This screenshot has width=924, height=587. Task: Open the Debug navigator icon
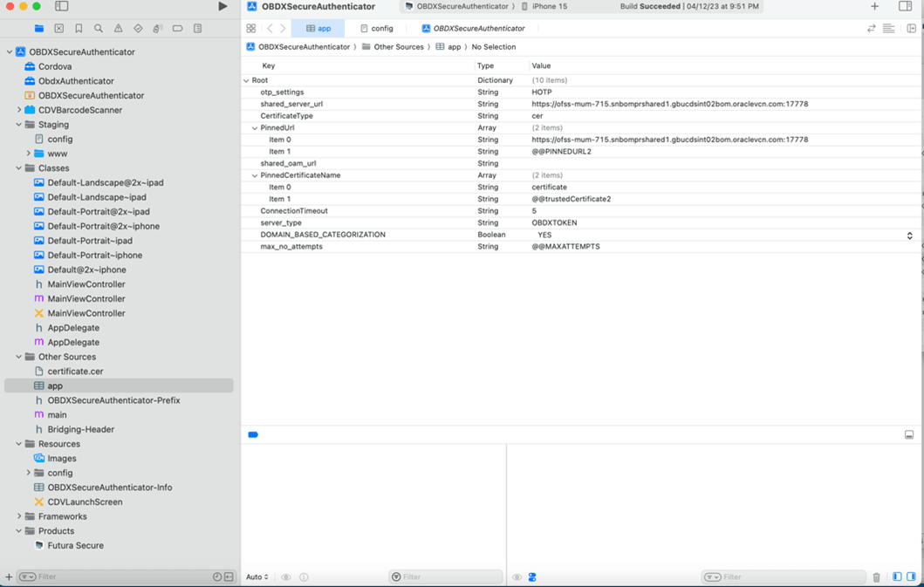[x=157, y=28]
